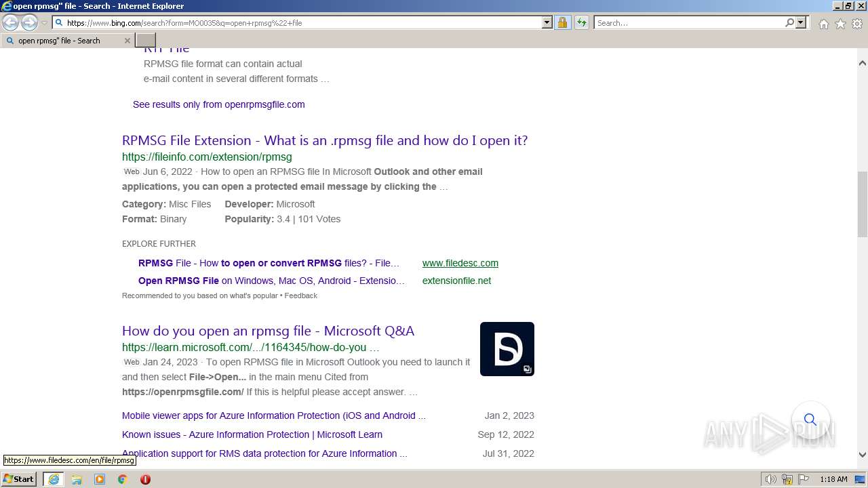This screenshot has height=488, width=868.
Task: Open the Tools gear icon
Action: tap(857, 24)
